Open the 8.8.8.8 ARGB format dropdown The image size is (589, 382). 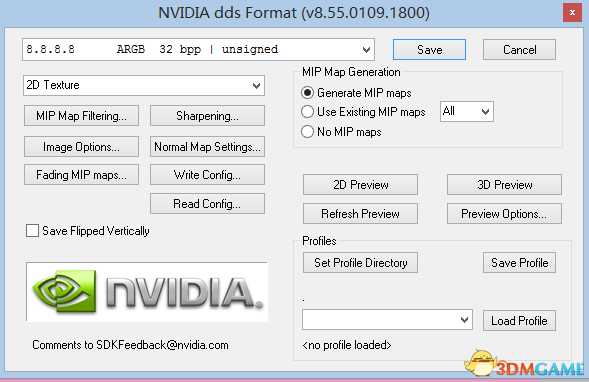click(198, 49)
